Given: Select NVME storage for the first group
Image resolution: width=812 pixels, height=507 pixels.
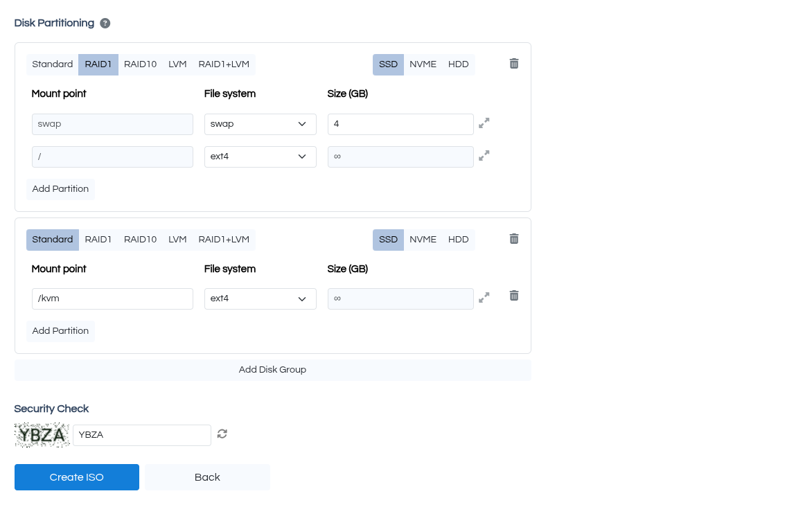Looking at the screenshot, I should (x=423, y=64).
